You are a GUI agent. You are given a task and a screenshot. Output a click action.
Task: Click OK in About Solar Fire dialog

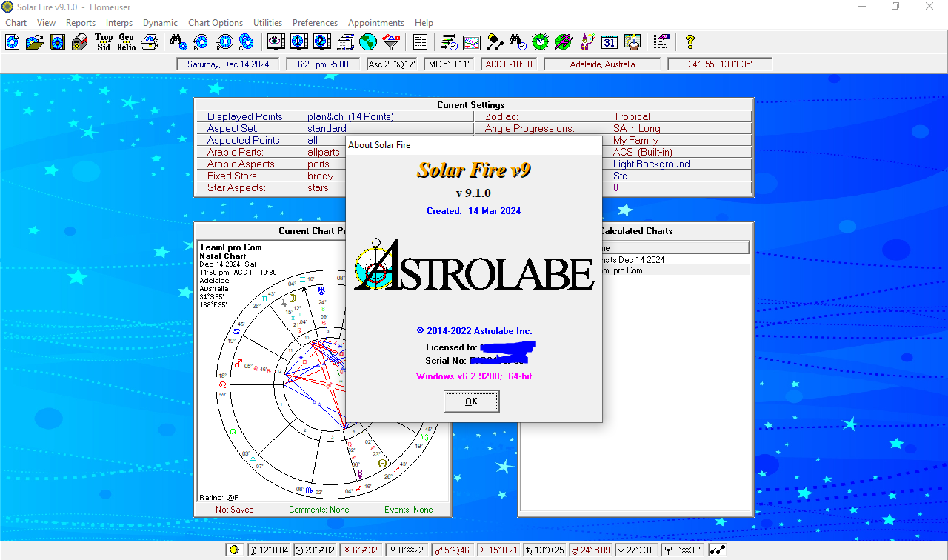pyautogui.click(x=472, y=401)
